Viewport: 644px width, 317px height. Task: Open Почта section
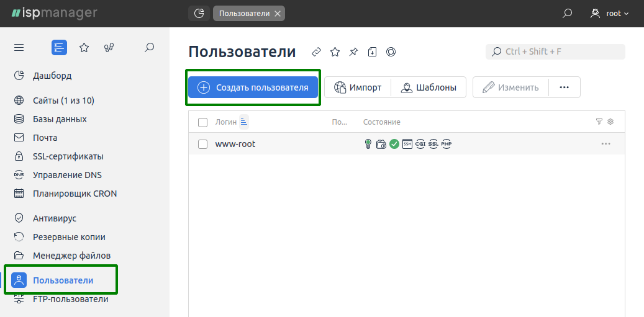coord(45,138)
